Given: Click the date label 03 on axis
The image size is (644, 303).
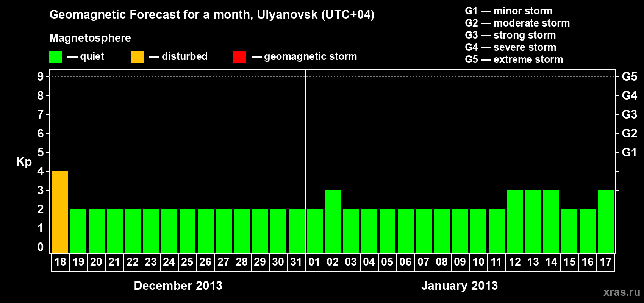Looking at the screenshot, I should pos(351,262).
